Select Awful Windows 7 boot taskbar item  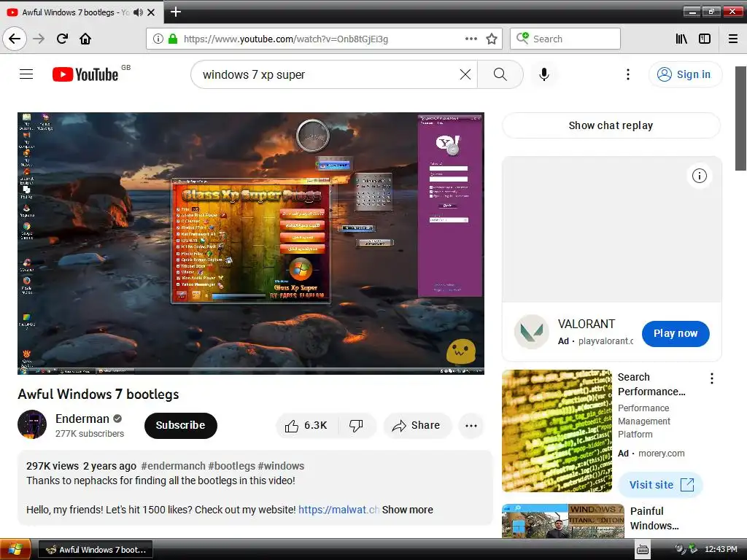pyautogui.click(x=96, y=550)
